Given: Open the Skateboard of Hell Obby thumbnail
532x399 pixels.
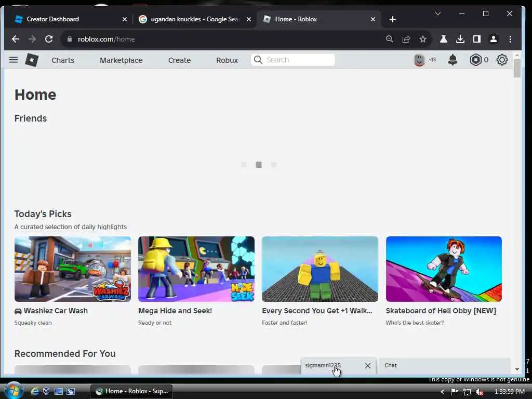Looking at the screenshot, I should 444,269.
